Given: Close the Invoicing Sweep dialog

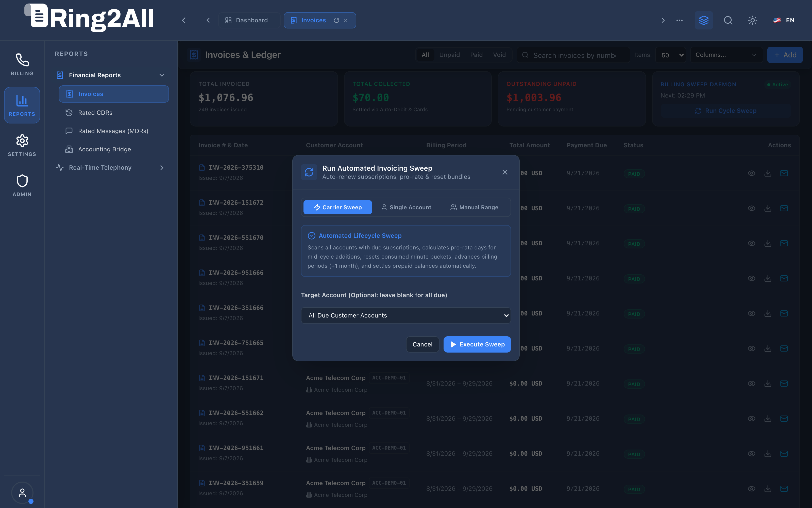Looking at the screenshot, I should click(x=505, y=172).
